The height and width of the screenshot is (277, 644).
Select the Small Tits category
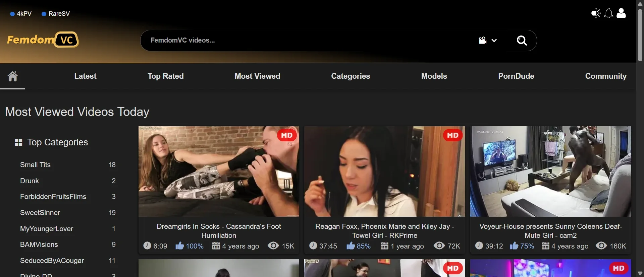click(x=35, y=165)
